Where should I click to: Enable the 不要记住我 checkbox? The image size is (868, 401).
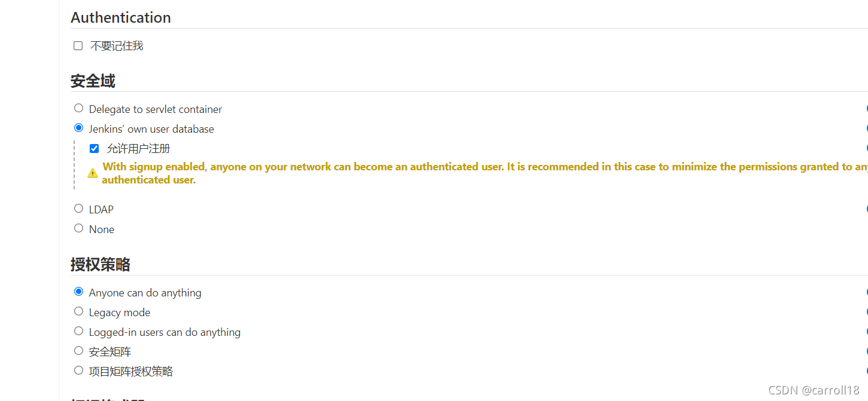coord(78,46)
